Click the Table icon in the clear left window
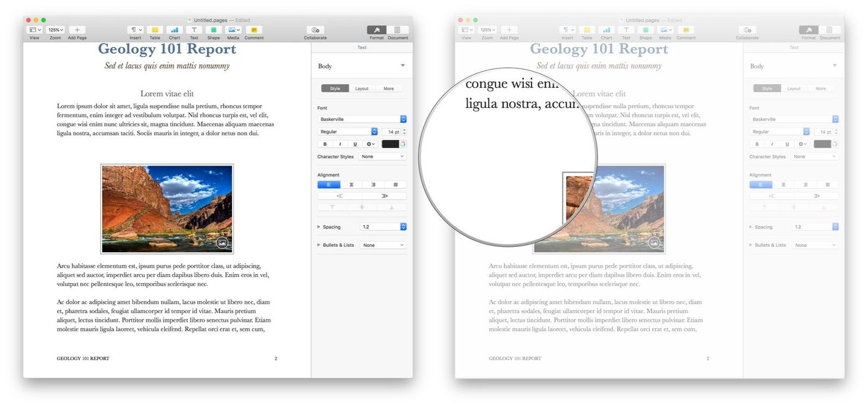 point(155,30)
